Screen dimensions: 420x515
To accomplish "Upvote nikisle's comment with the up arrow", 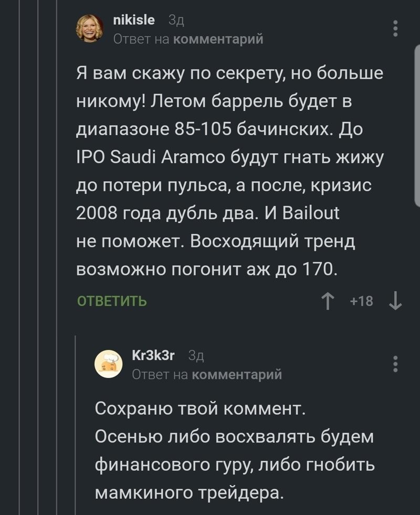I will (329, 301).
